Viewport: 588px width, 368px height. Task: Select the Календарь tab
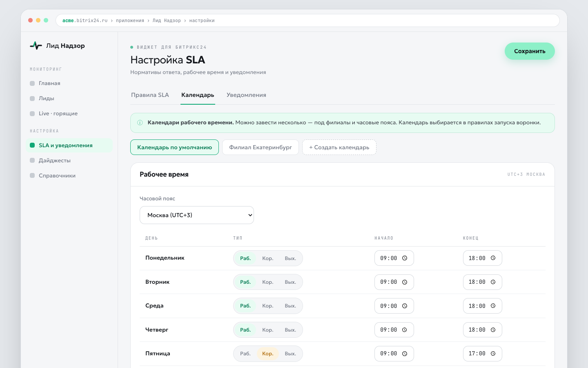[x=198, y=95]
